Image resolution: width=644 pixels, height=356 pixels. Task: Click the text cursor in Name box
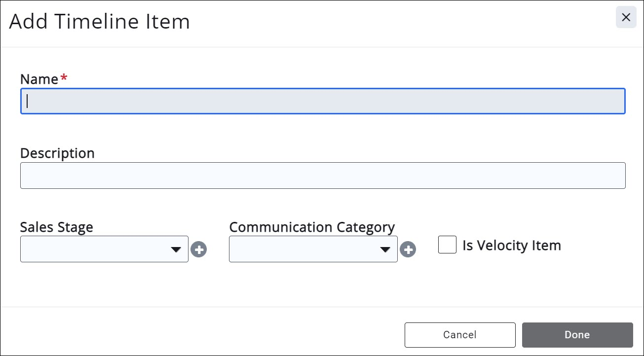coord(28,101)
